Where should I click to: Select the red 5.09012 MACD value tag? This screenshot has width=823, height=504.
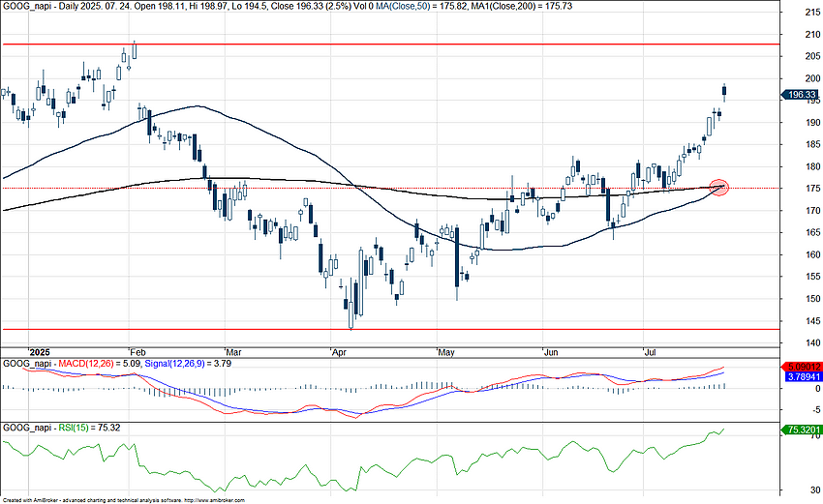coord(801,368)
